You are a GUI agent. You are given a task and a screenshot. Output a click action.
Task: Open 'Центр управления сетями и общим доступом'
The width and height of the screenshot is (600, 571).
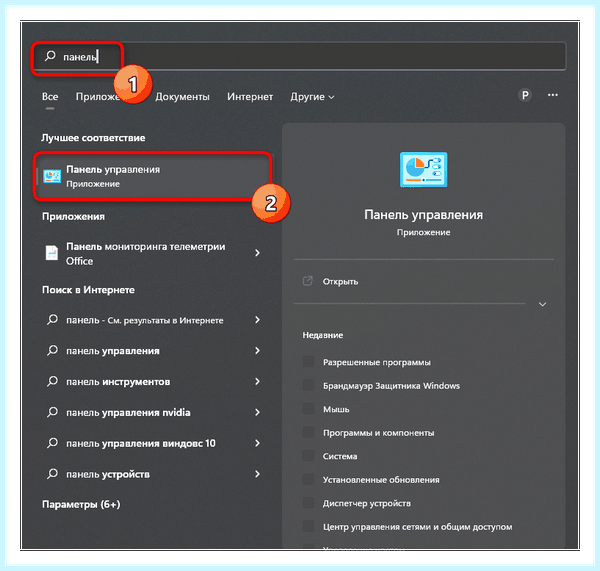pyautogui.click(x=417, y=527)
